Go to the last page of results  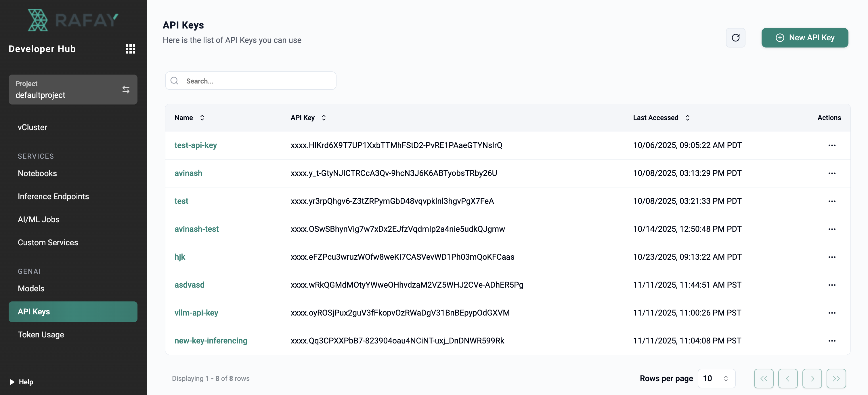click(x=836, y=379)
